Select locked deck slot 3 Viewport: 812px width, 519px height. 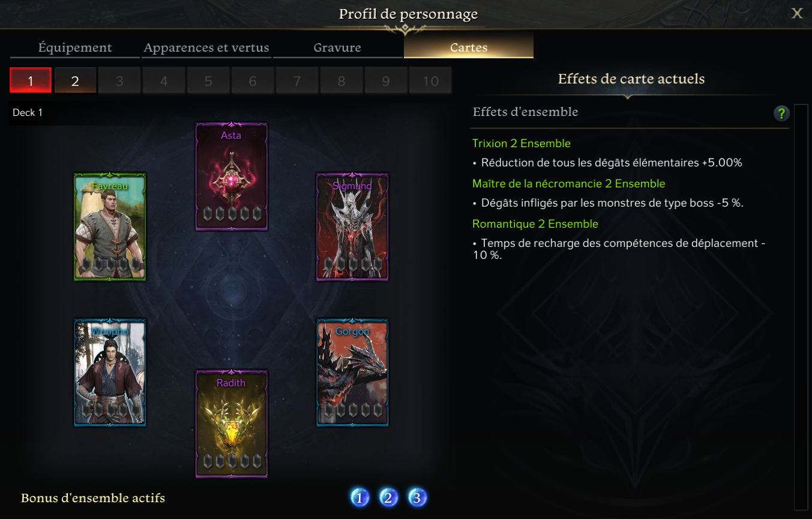[x=119, y=80]
